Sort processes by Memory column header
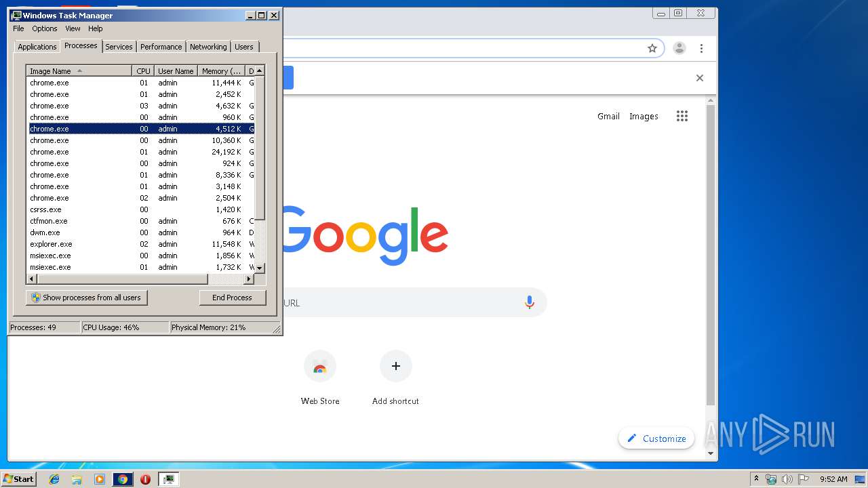 [x=221, y=71]
